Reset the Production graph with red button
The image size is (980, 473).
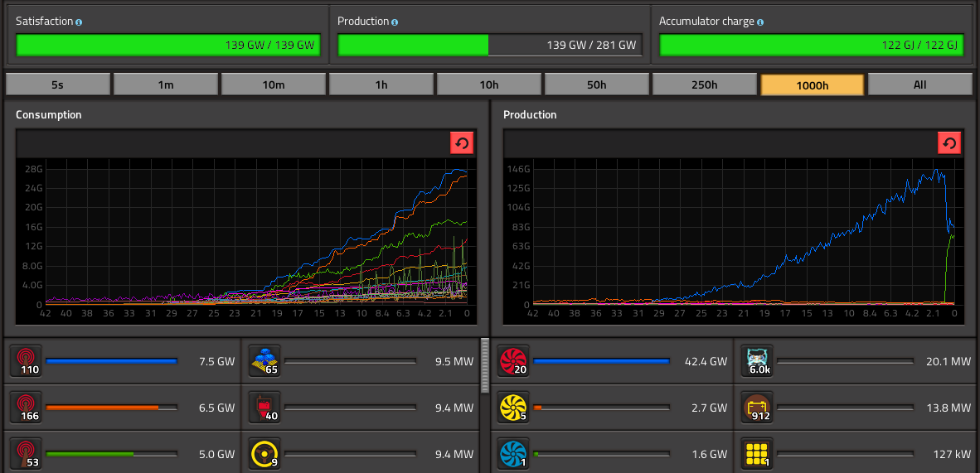click(x=949, y=143)
